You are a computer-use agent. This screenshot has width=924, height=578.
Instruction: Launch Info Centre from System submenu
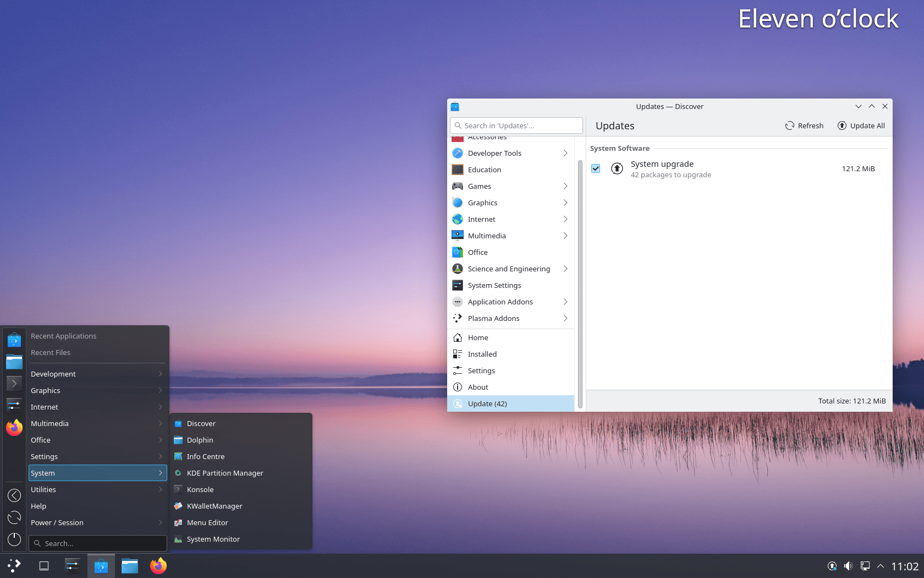[x=241, y=456]
